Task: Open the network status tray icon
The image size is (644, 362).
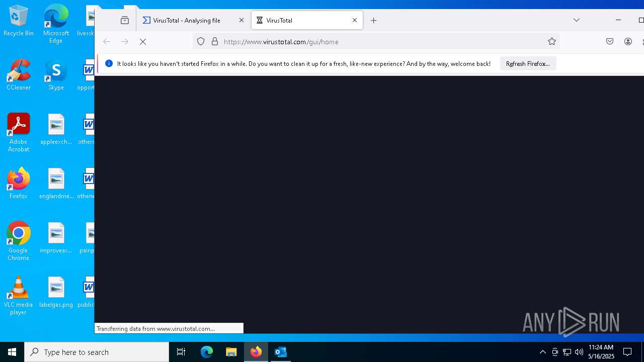Action: (x=567, y=352)
